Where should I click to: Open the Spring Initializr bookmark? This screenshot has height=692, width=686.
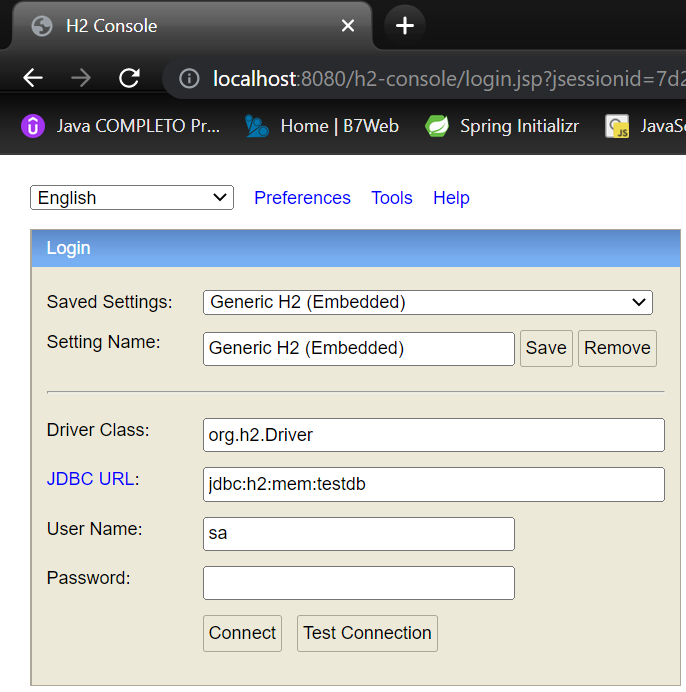point(502,126)
